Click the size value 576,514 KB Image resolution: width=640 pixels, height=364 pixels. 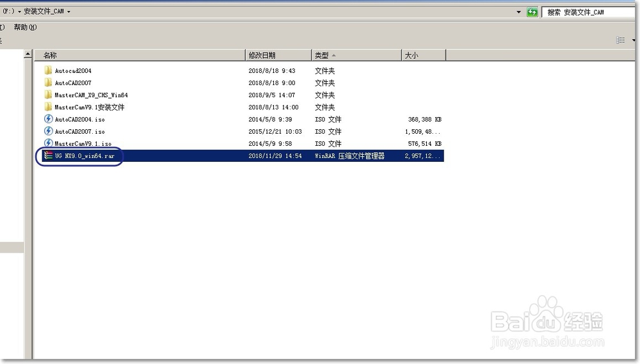[x=425, y=144]
